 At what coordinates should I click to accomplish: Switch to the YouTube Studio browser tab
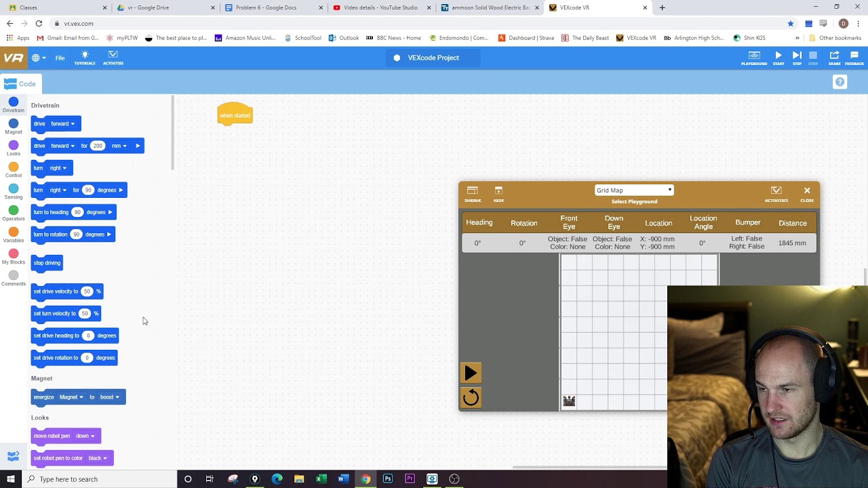380,7
